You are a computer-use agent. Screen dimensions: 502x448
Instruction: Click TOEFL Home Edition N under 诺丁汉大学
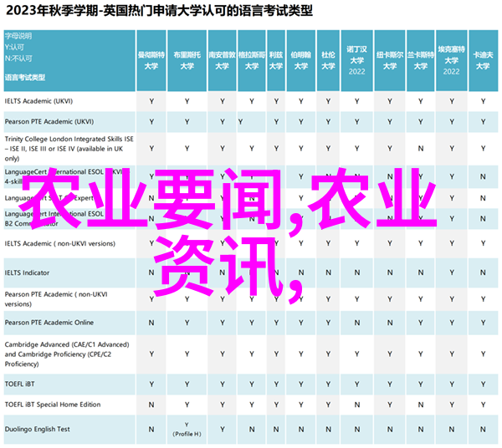[x=356, y=405]
